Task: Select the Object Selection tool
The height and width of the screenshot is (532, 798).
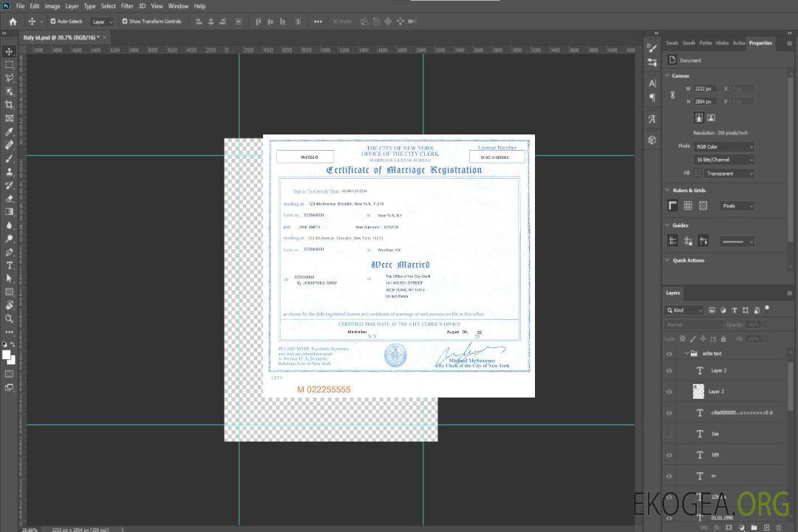Action: 9,92
